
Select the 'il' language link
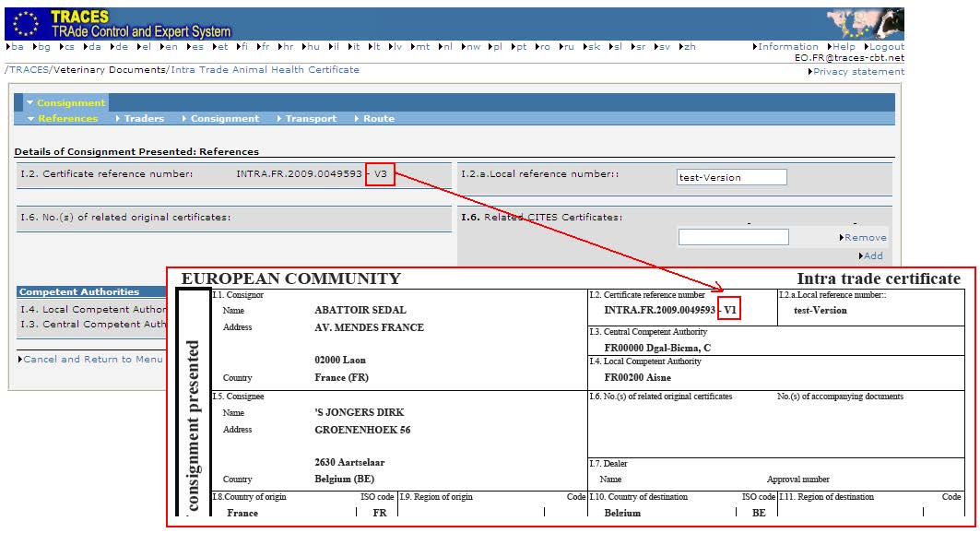pos(334,47)
